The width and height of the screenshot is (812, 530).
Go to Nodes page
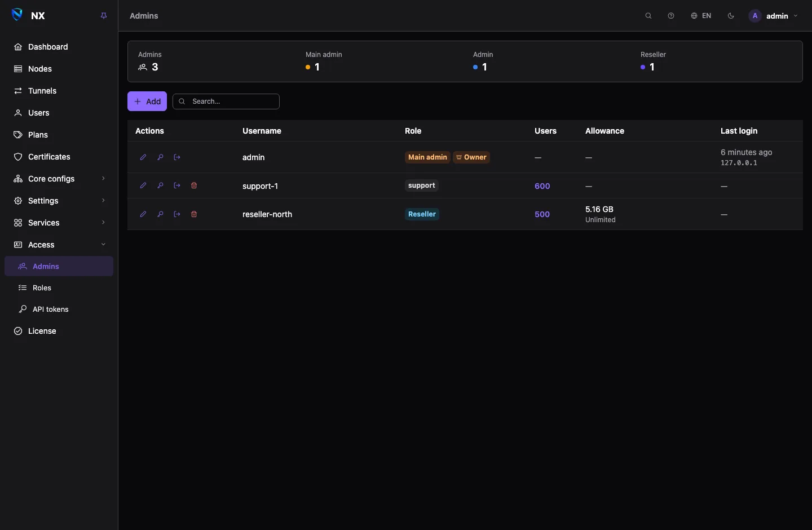tap(59, 69)
